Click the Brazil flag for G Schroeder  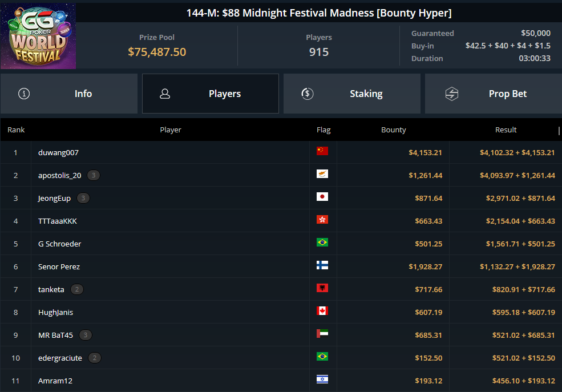click(322, 243)
